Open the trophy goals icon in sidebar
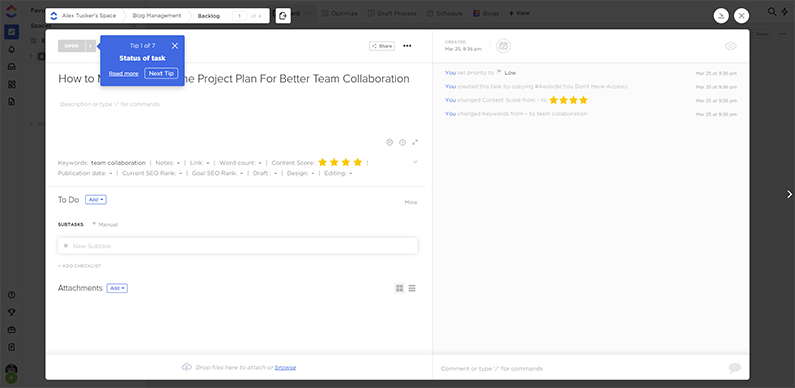 pos(12,312)
